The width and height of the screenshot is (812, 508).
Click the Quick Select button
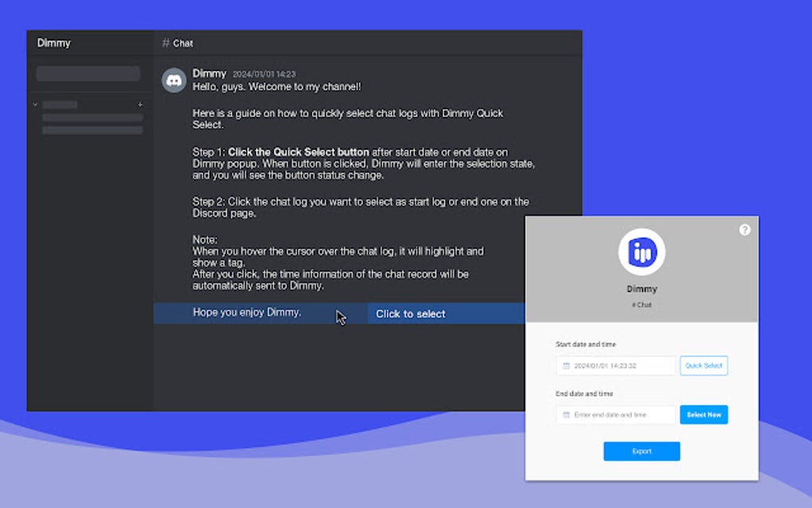click(703, 365)
